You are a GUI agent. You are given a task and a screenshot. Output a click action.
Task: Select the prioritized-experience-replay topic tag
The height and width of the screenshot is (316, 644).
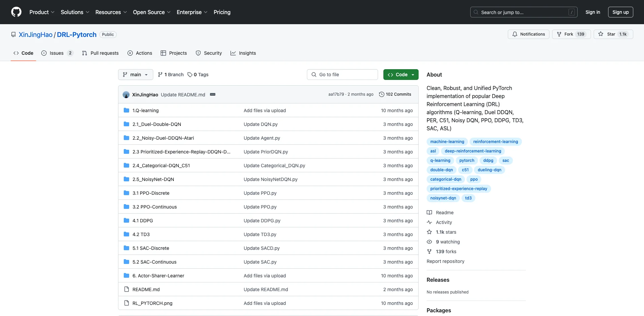click(x=459, y=189)
